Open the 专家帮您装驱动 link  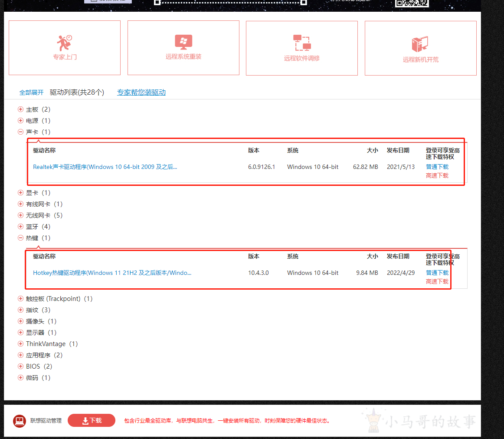(141, 92)
